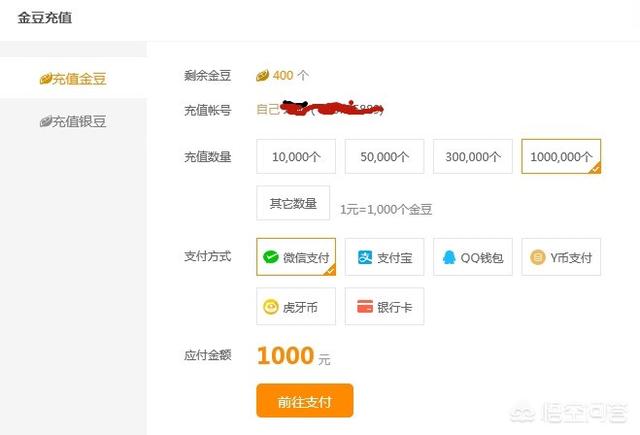The image size is (640, 435).
Task: Click the 前往支付 orange button
Action: pos(305,401)
